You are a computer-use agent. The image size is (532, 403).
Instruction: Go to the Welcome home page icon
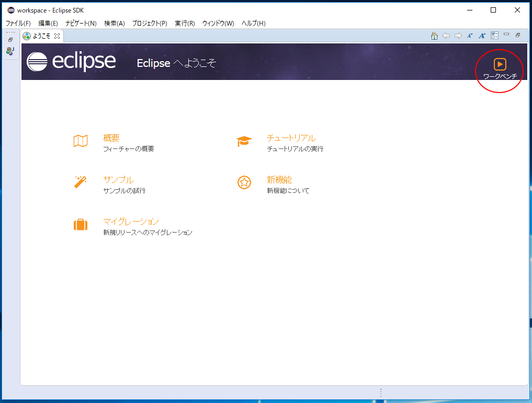point(434,36)
